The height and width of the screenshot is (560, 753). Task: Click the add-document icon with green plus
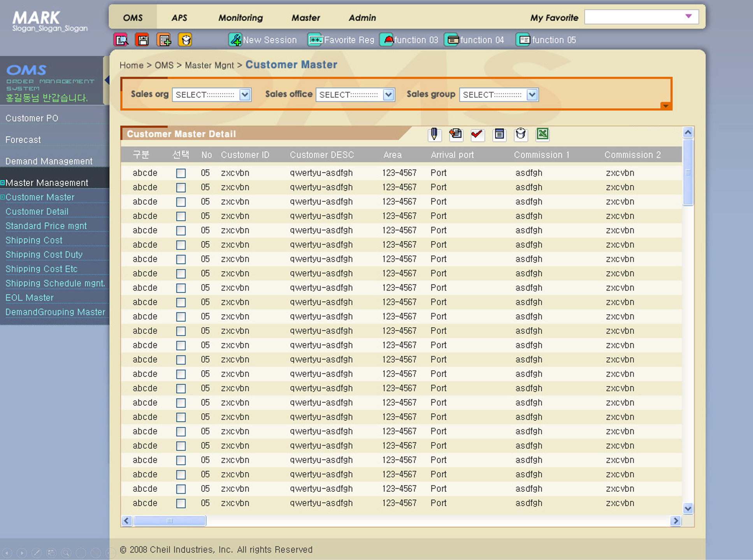(x=164, y=40)
